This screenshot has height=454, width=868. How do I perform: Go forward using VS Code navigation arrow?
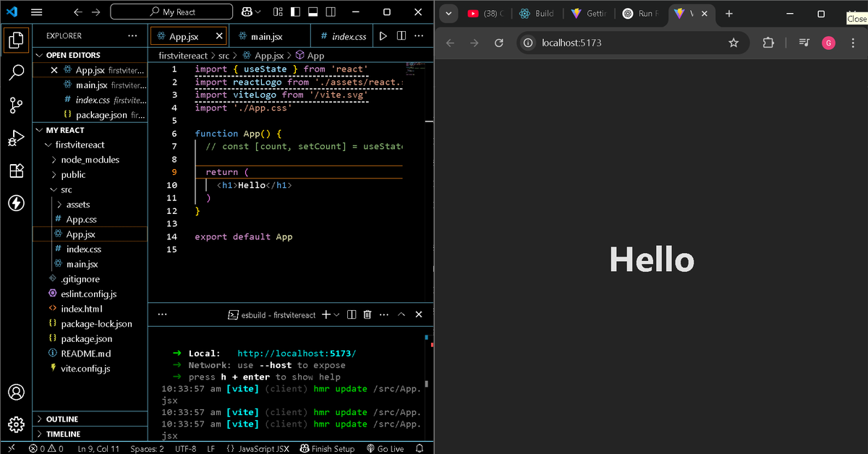(x=97, y=12)
